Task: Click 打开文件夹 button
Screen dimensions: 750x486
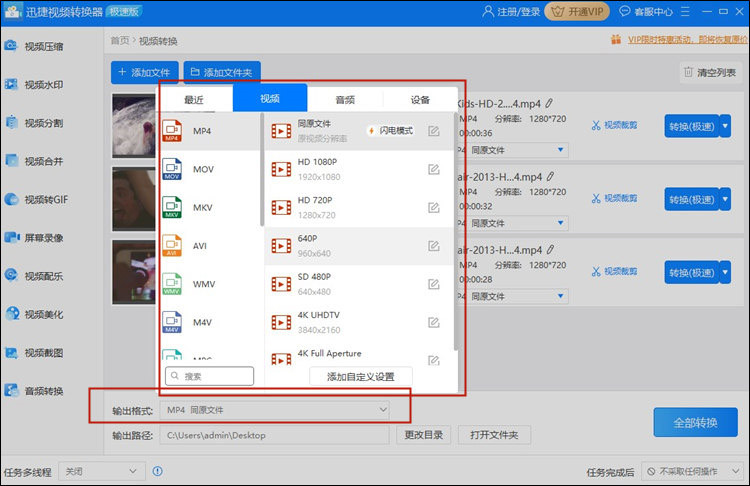Action: [x=494, y=435]
